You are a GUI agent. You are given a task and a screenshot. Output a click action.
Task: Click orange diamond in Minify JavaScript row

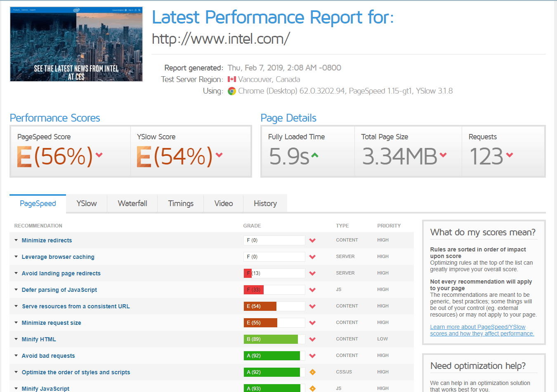(312, 388)
